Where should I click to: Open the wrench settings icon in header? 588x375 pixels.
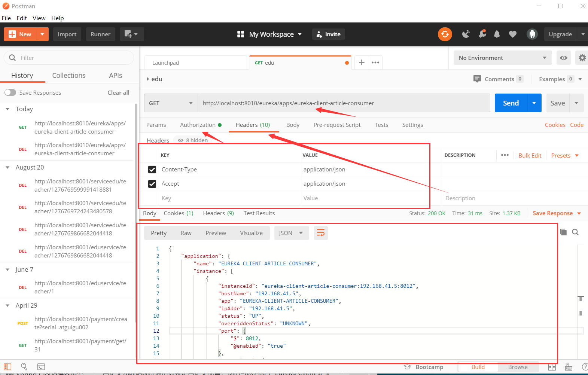pos(482,34)
